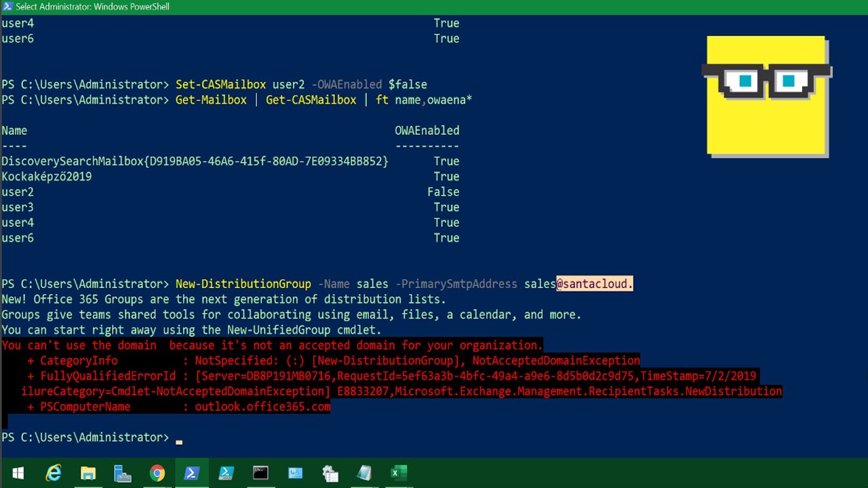Open the Command Prompt taskbar icon
The height and width of the screenshot is (488, 868).
point(260,473)
